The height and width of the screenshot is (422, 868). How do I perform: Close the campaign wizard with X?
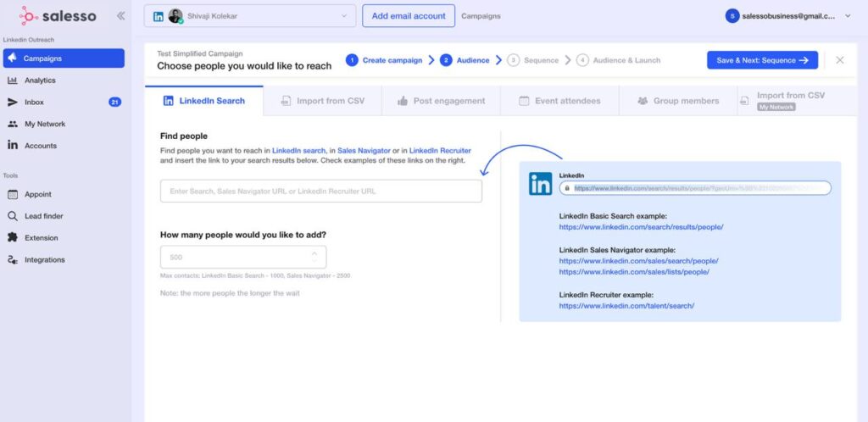click(x=839, y=60)
